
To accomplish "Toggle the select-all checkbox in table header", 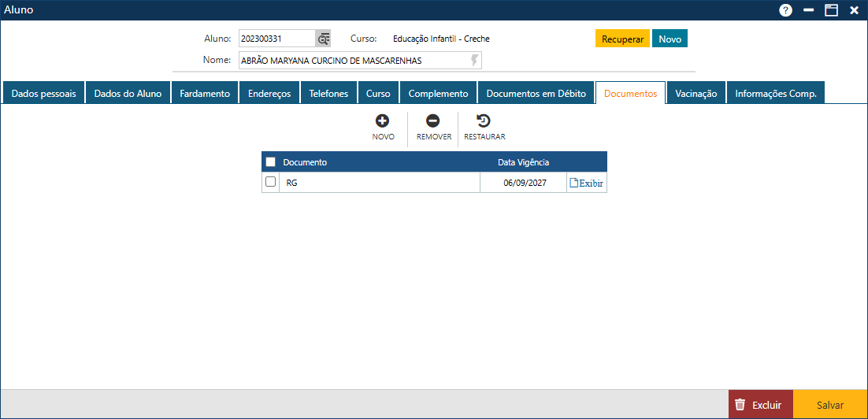I will click(271, 162).
